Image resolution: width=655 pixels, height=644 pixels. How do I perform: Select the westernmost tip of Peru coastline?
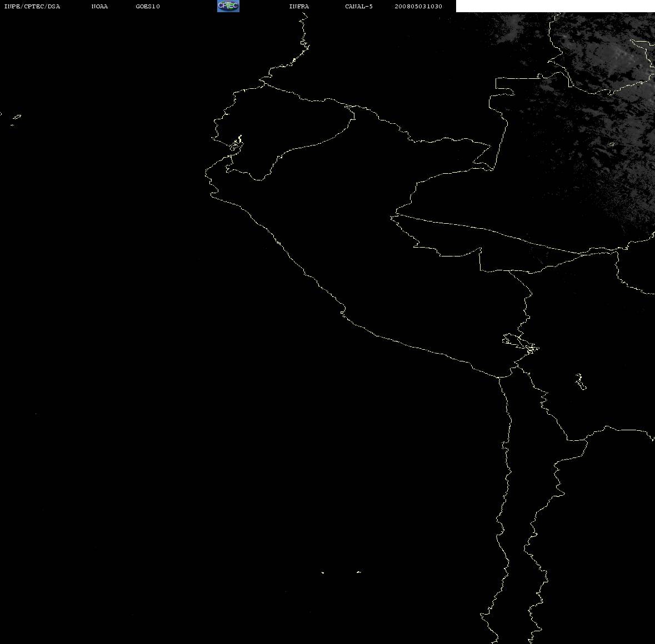click(x=206, y=172)
